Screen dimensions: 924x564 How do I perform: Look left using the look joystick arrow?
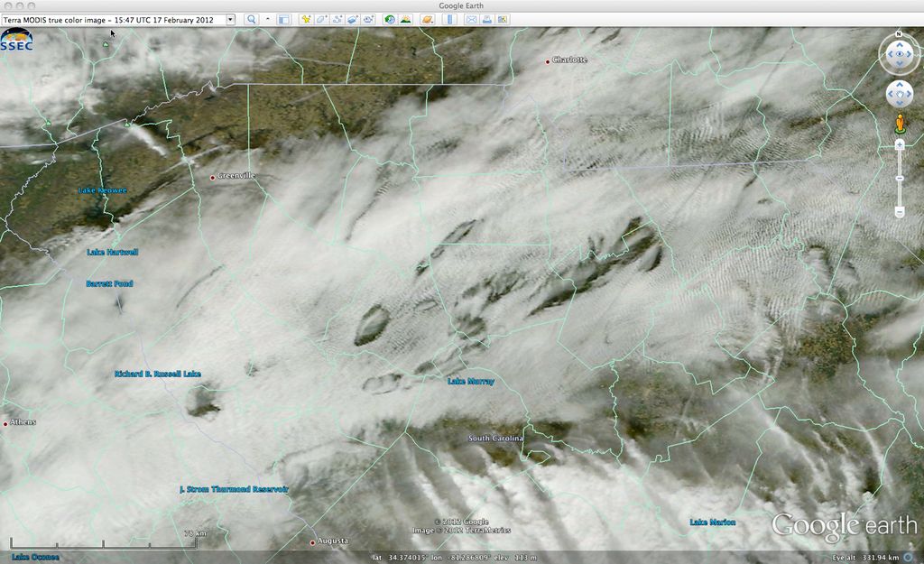click(x=889, y=54)
